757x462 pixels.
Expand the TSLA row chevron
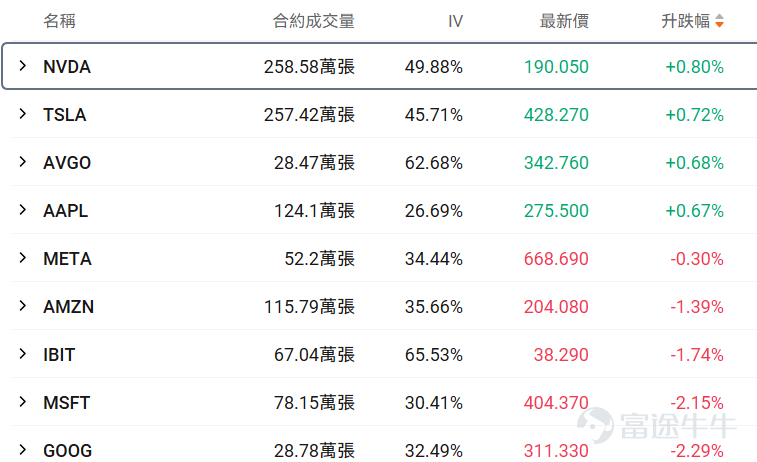click(23, 114)
